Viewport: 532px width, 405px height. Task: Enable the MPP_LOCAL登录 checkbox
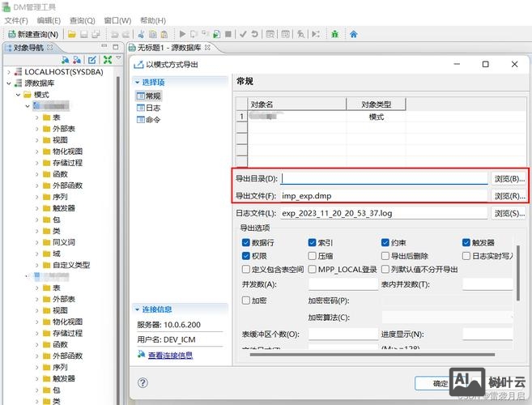pos(312,269)
